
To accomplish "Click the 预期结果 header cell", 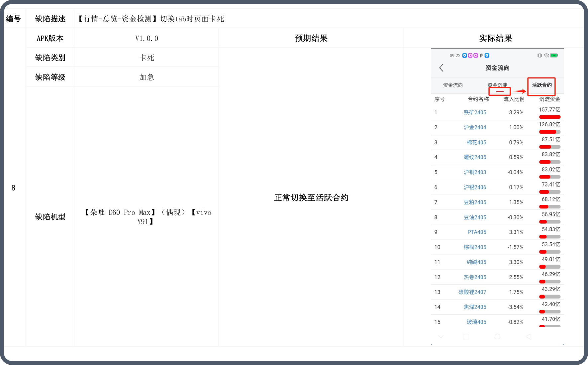I will [x=311, y=38].
